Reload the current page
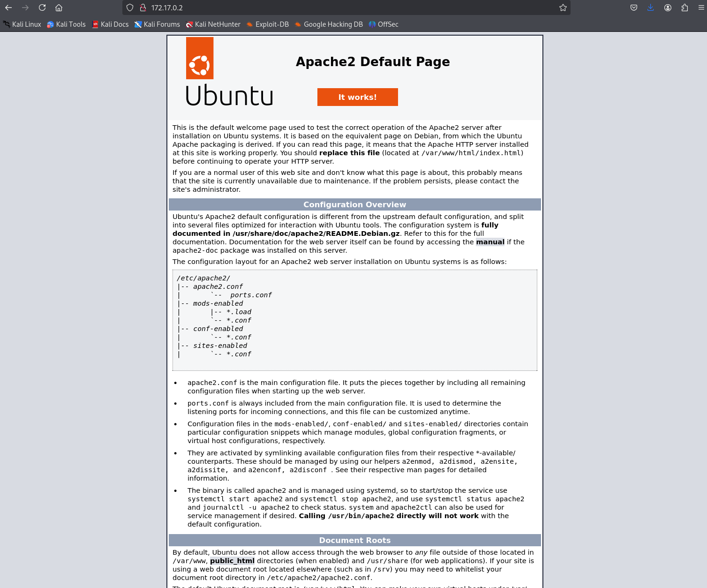 [42, 8]
